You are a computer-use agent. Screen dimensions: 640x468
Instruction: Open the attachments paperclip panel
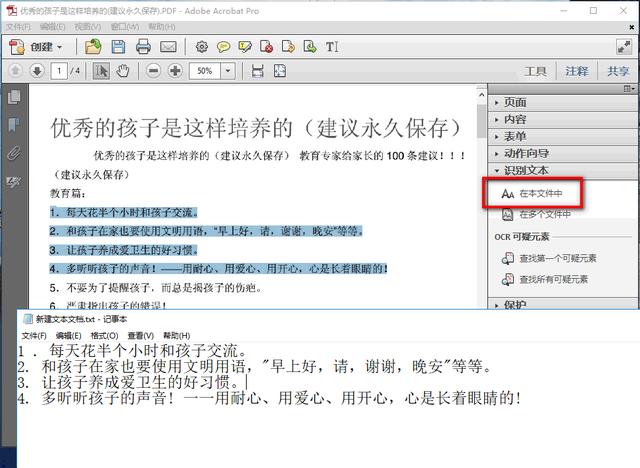(x=14, y=153)
